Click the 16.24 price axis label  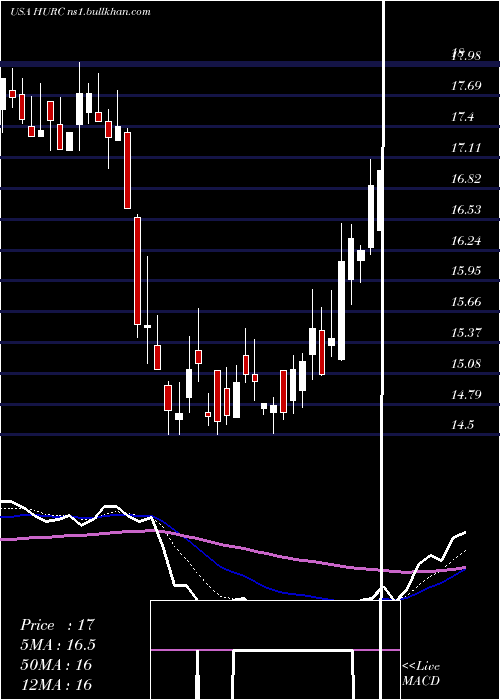(x=466, y=241)
